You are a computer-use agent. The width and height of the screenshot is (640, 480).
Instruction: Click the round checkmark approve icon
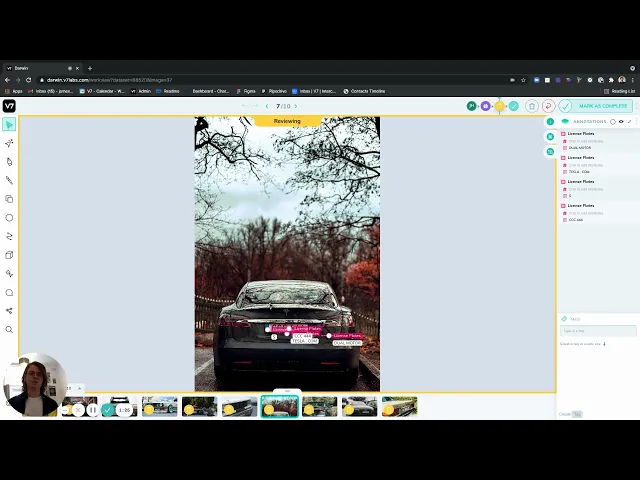pyautogui.click(x=565, y=106)
